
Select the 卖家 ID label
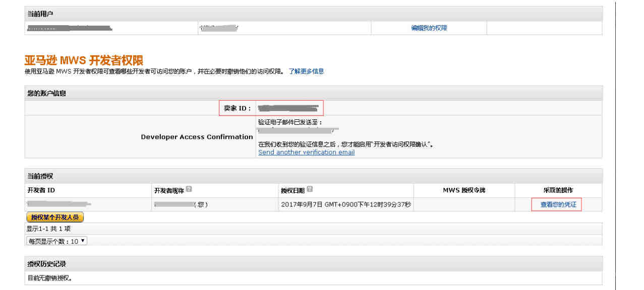(x=238, y=108)
